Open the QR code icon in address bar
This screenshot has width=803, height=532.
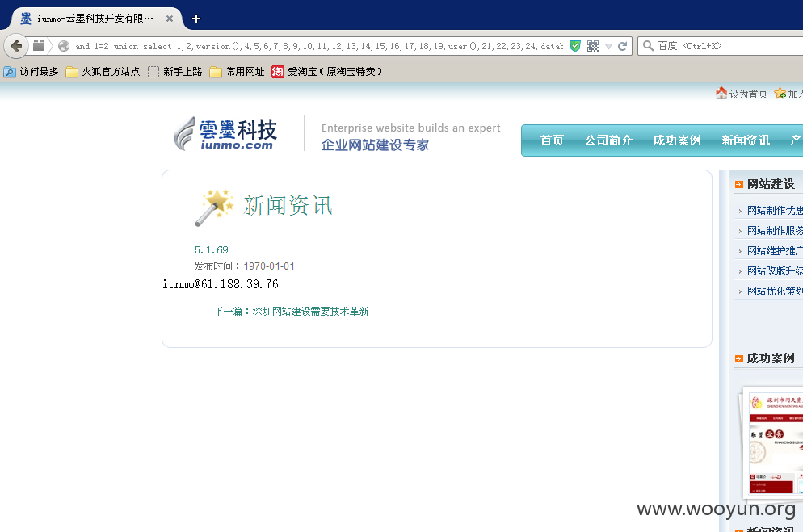point(592,46)
